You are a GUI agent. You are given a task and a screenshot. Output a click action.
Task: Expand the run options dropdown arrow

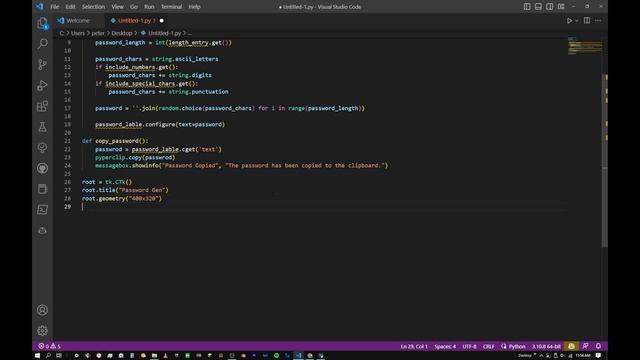coord(576,21)
